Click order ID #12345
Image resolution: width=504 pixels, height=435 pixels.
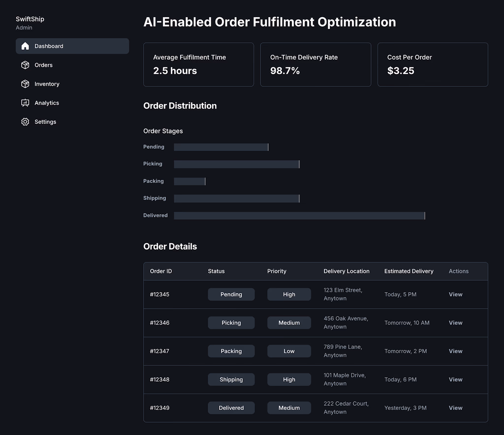point(159,295)
